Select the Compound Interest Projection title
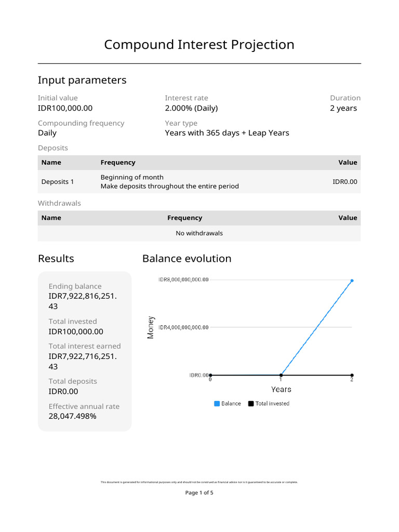The image size is (399, 532). click(199, 45)
